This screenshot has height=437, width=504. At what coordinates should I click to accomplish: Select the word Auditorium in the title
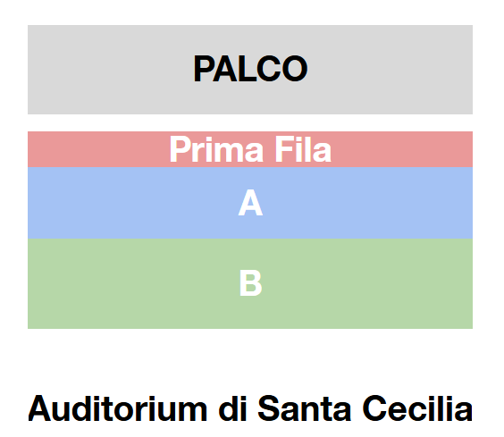coord(118,408)
